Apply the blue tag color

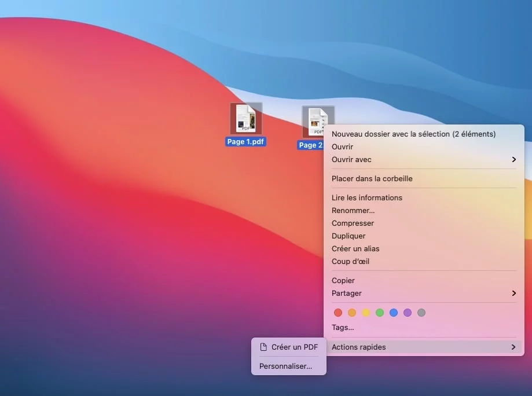point(394,313)
